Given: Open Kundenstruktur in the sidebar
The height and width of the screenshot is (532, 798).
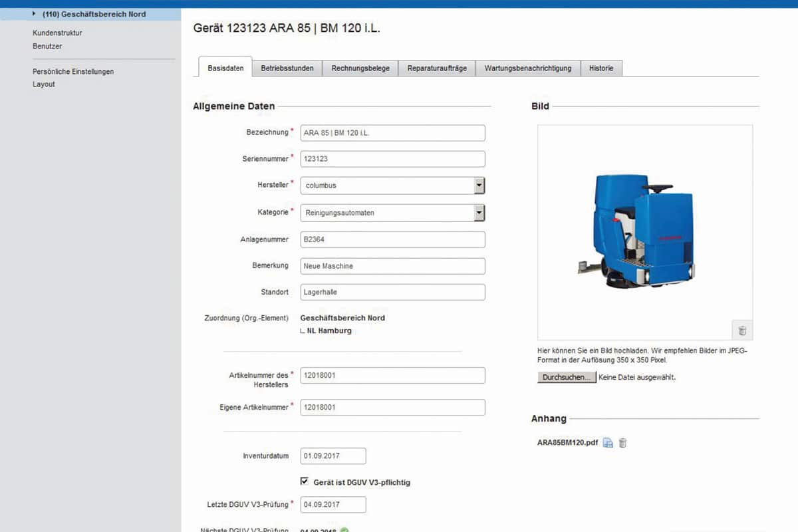Looking at the screenshot, I should 57,33.
